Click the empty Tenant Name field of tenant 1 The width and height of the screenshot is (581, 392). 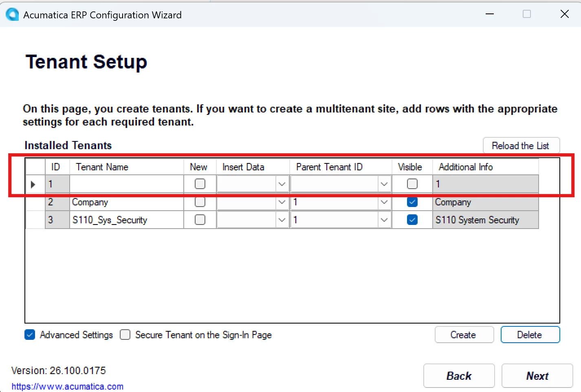pos(127,184)
